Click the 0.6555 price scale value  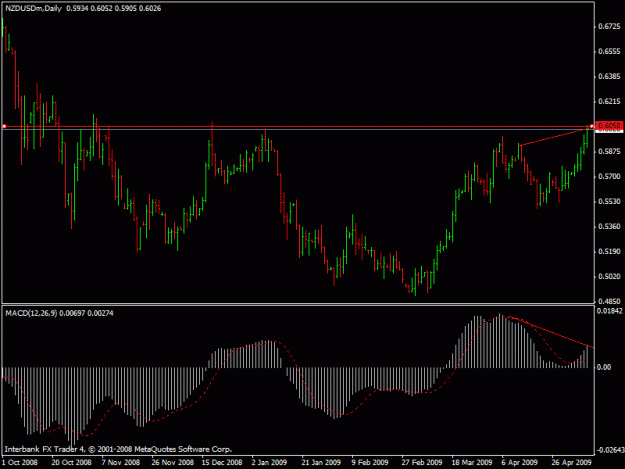[609, 51]
